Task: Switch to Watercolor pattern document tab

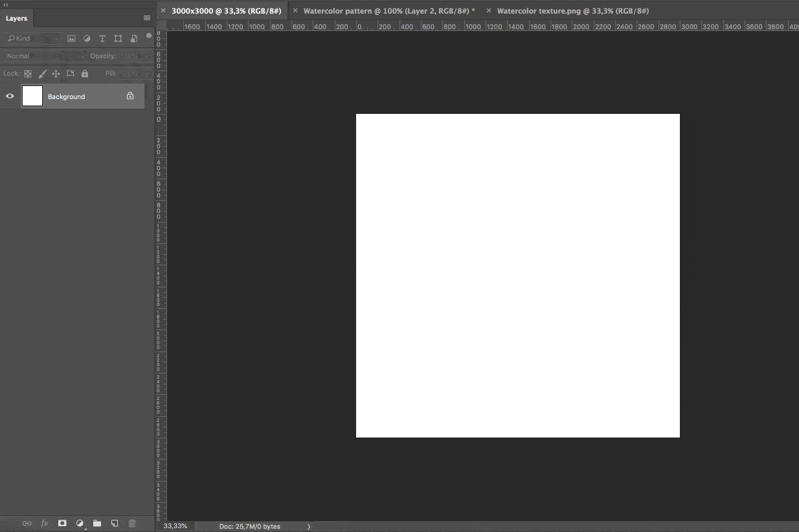Action: [x=389, y=11]
